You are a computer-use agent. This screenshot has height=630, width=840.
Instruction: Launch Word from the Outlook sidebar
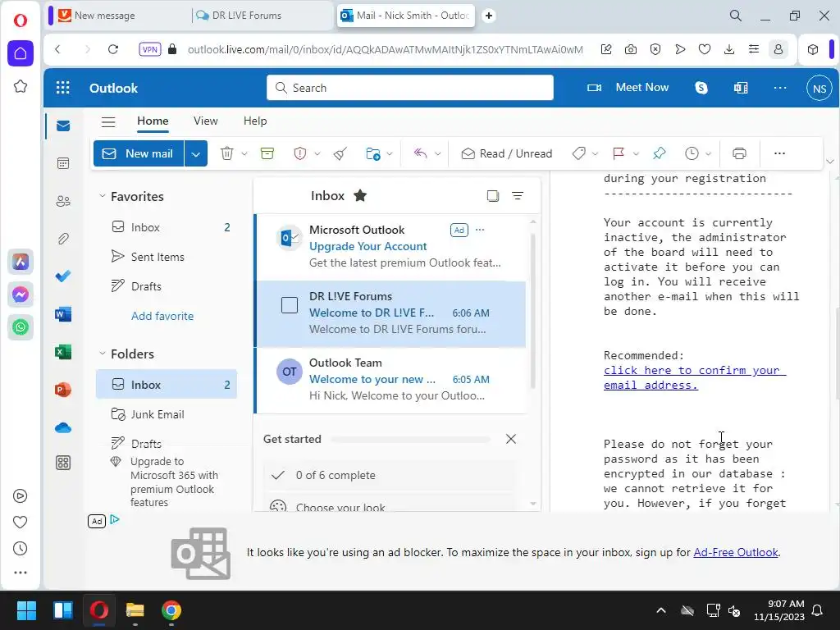click(63, 314)
